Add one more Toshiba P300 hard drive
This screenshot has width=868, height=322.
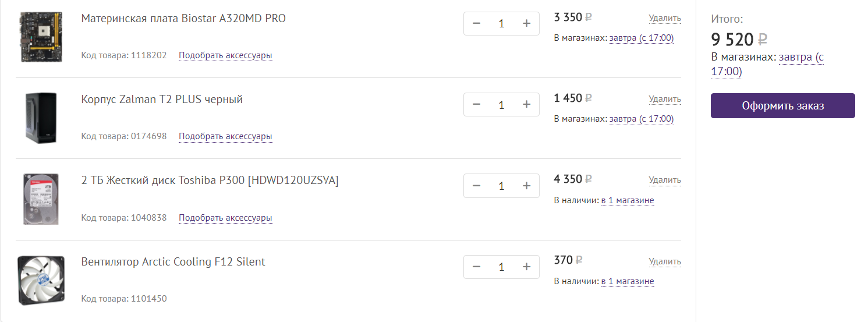(x=527, y=186)
